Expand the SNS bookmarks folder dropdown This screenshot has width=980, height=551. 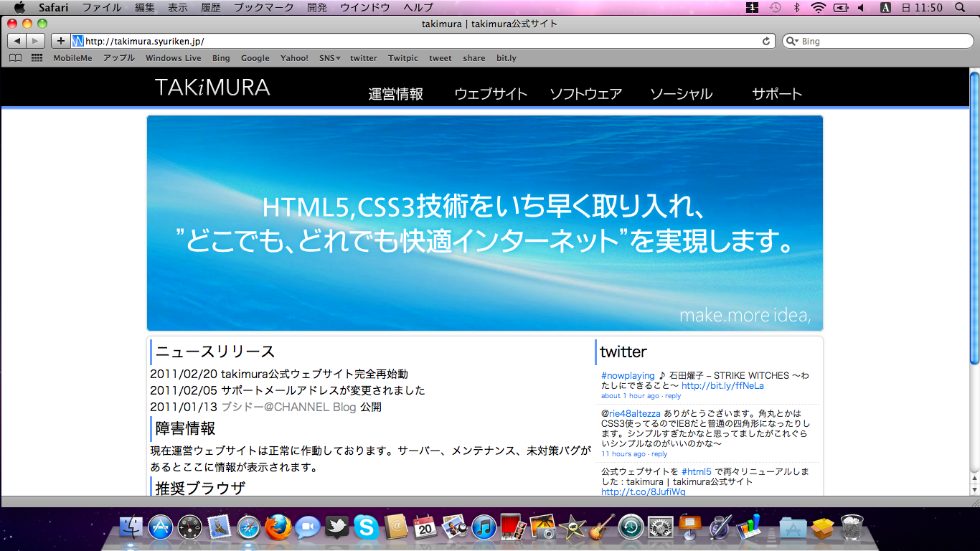330,58
